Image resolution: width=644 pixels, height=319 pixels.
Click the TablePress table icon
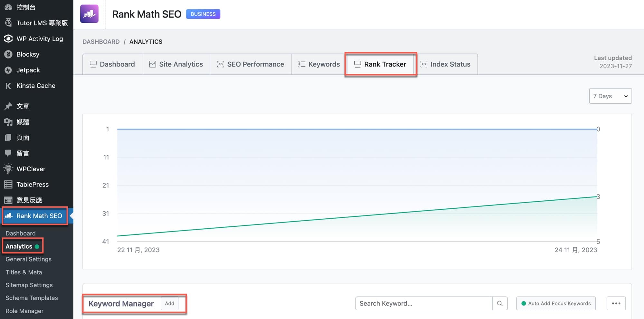(x=8, y=185)
